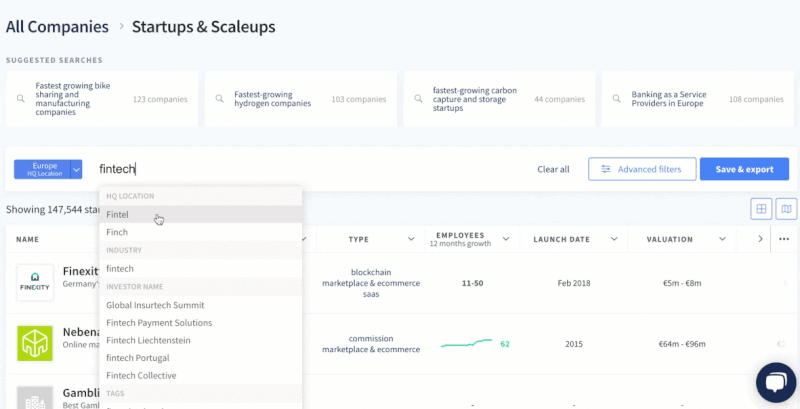Select Fintech Liechtenstein investor suggestion

click(201, 340)
